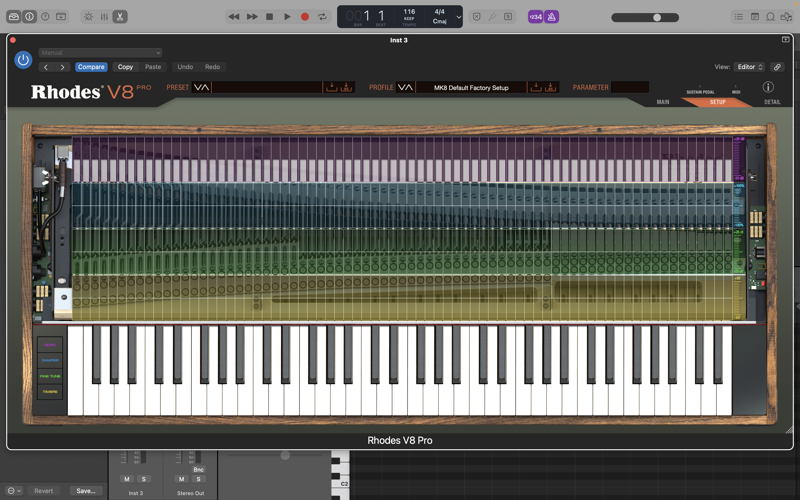The image size is (800, 500).
Task: Click the Cmaj key signature
Action: tap(439, 21)
